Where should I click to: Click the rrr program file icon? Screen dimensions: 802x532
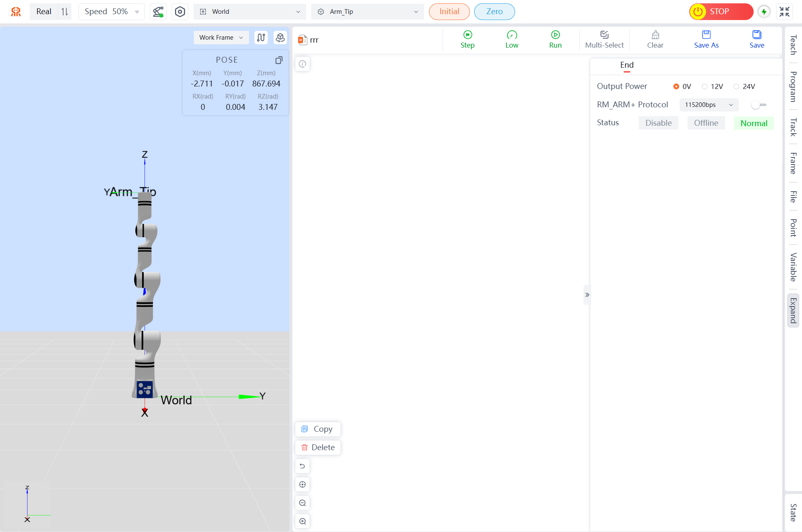pos(302,40)
